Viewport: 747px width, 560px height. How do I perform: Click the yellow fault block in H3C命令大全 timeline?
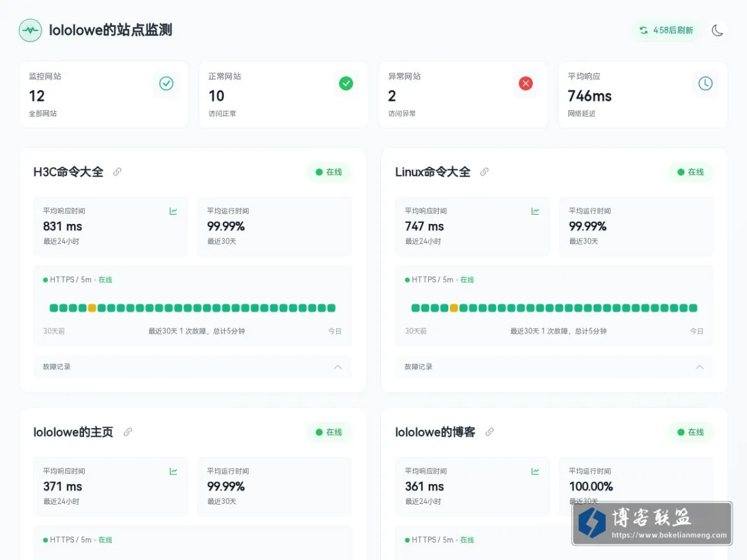tap(92, 308)
